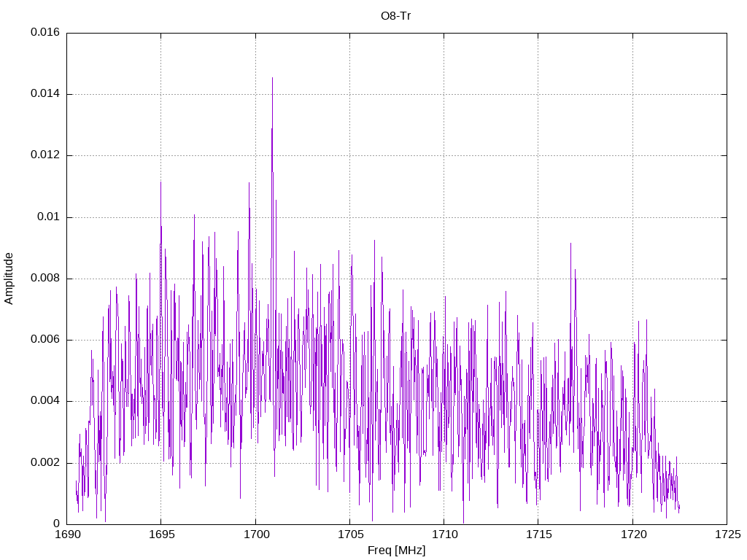Click the 1690 x-axis tick label
The height and width of the screenshot is (560, 747).
(68, 534)
